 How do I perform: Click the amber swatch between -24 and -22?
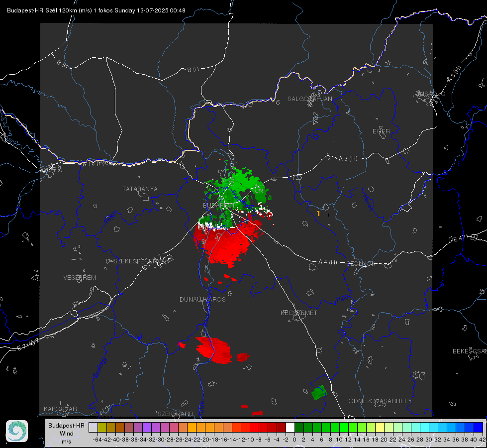(192, 428)
